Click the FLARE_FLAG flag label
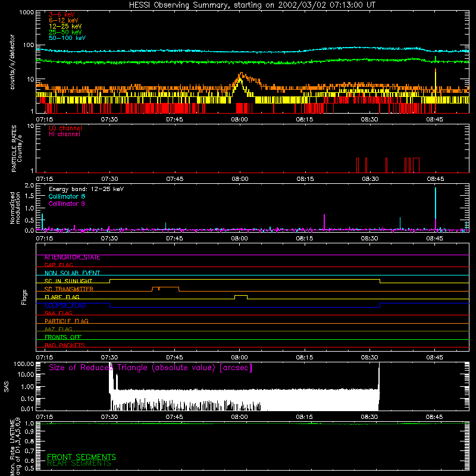Viewport: 476px width, 476px height. [x=62, y=297]
